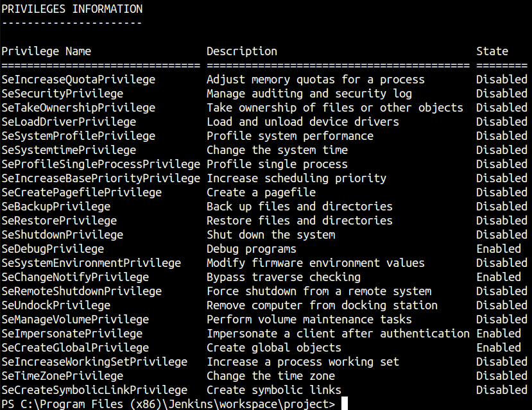
Task: Click the Privilege Name column header
Action: click(x=46, y=51)
